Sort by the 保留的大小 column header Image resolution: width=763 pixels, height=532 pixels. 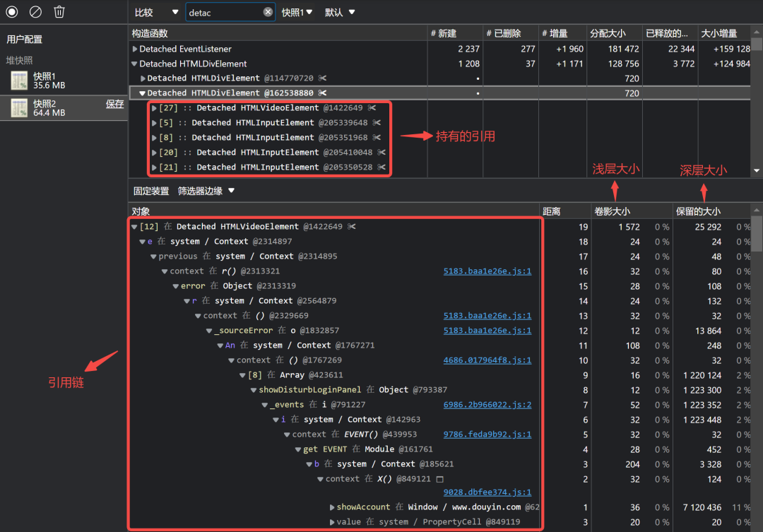711,211
